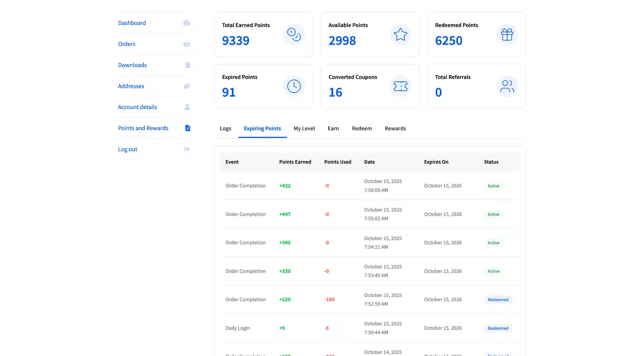Click the +335 points earned value
Screen dimensions: 644x356
(x=285, y=271)
